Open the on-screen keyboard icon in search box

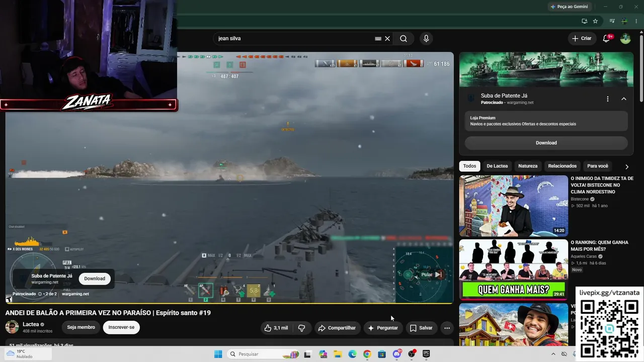coord(378,39)
